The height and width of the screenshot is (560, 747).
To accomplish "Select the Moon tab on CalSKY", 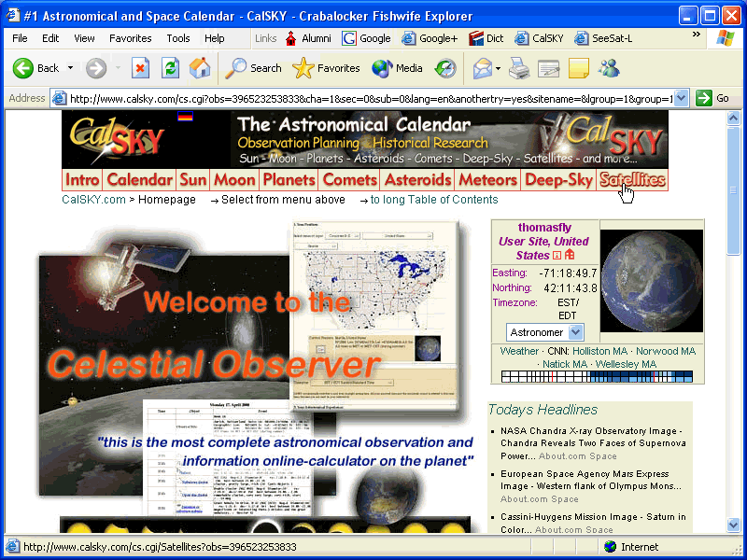I will pyautogui.click(x=234, y=180).
